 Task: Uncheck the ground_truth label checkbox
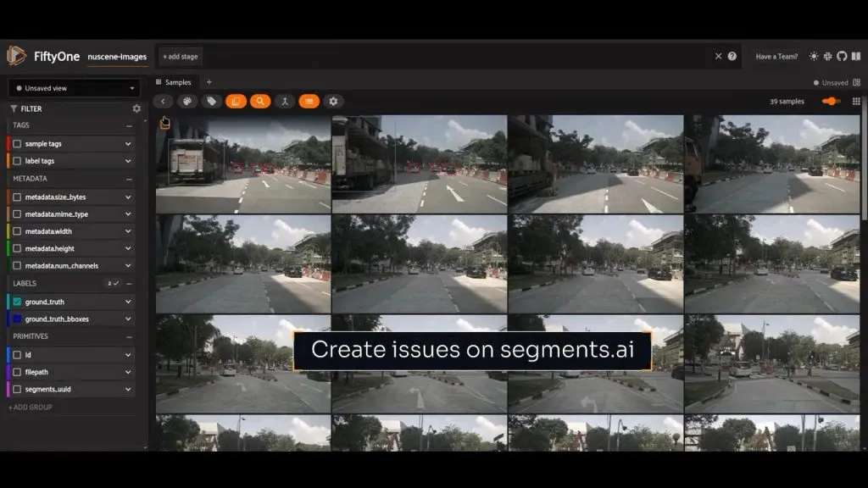[x=17, y=302]
